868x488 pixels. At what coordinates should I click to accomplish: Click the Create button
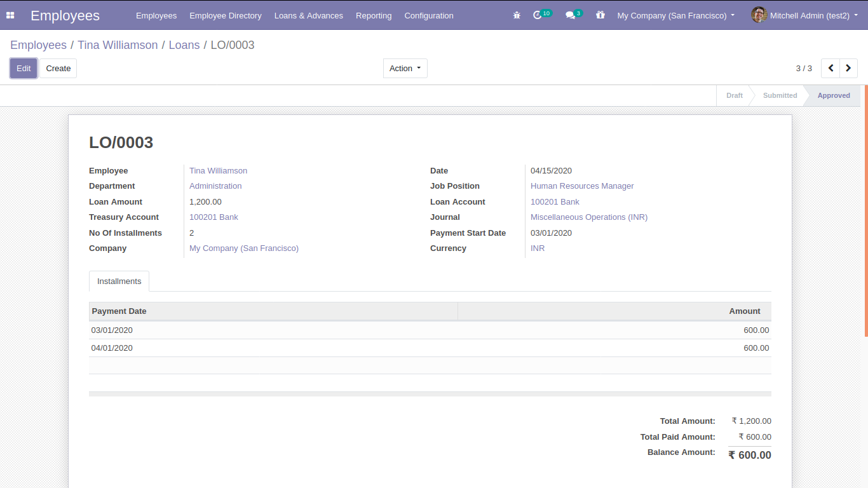coord(58,69)
